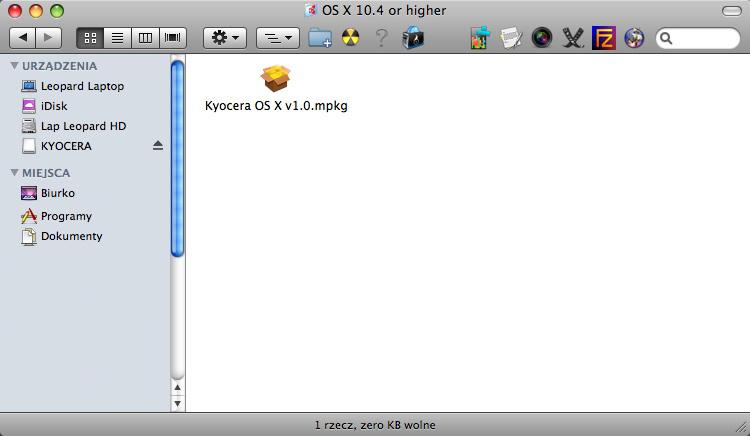Click the file name Kyocera OS X v1.0.mpkg
Screen dimensions: 750x436
tap(276, 106)
